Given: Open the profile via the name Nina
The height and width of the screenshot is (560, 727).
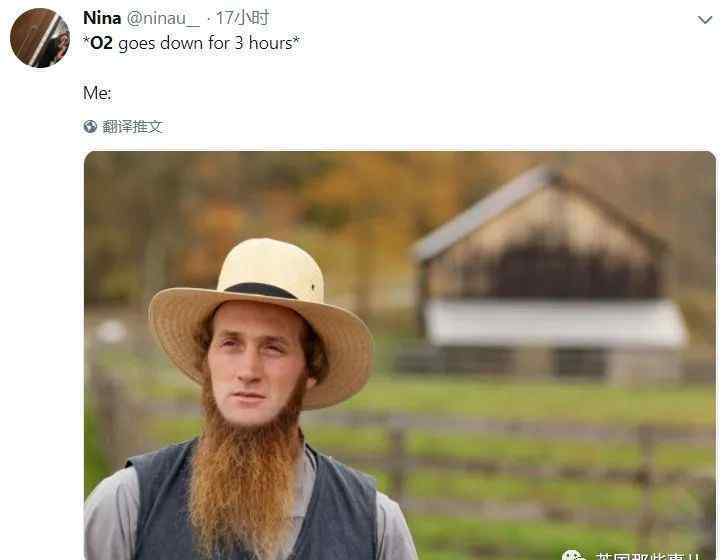Looking at the screenshot, I should [102, 18].
